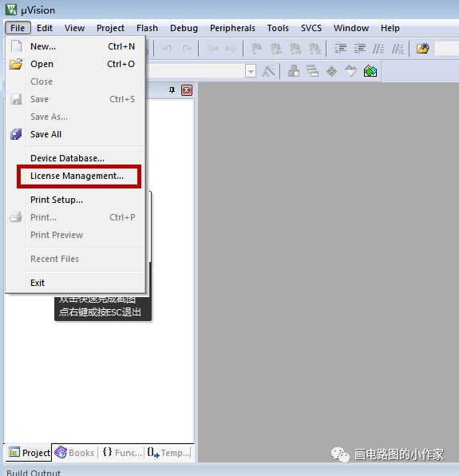Click the Manage Run-Time Environment diamond icon
The image size is (459, 476).
pos(331,71)
